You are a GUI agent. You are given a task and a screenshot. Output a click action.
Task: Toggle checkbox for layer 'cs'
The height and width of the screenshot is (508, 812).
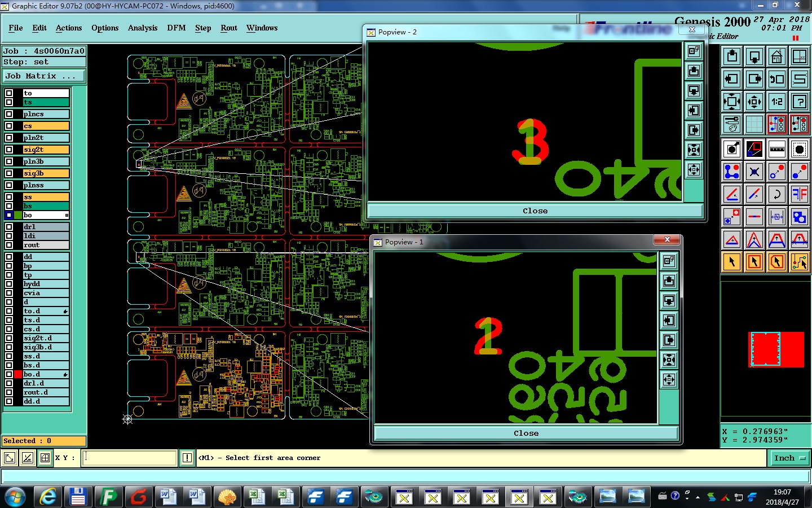[x=9, y=126]
